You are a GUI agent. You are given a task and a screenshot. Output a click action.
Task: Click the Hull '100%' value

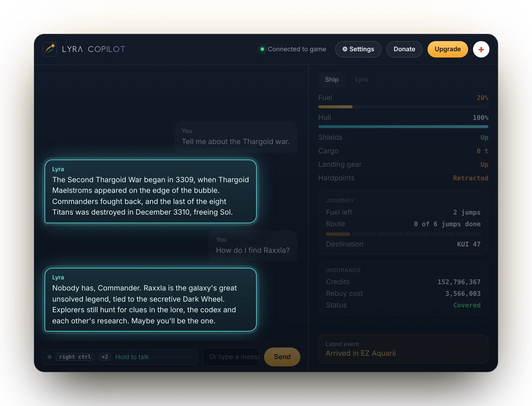point(480,118)
